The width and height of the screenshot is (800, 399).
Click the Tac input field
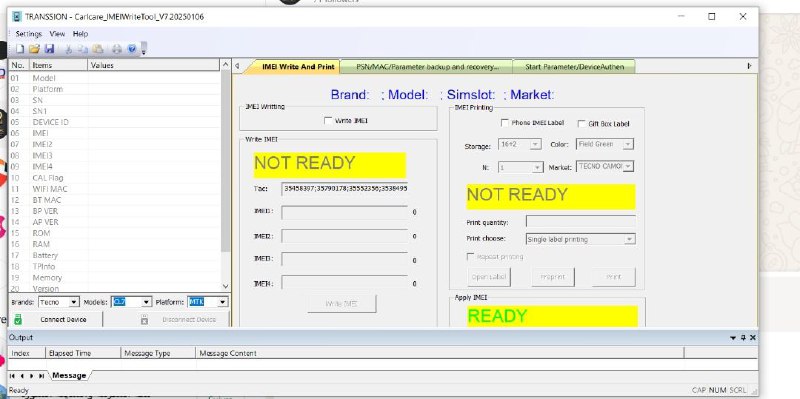[x=344, y=189]
